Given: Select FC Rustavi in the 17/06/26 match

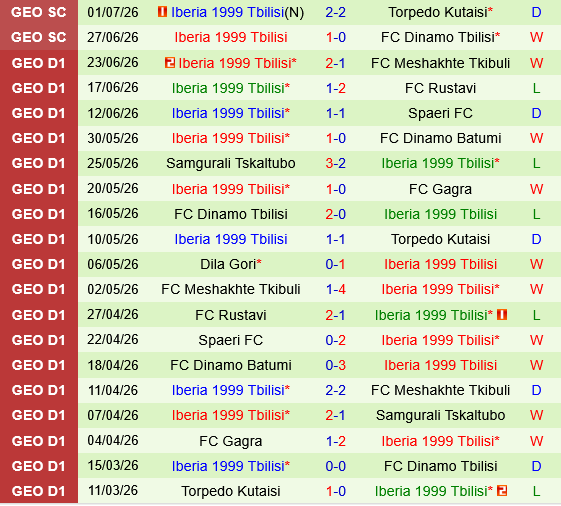Looking at the screenshot, I should pos(440,88).
